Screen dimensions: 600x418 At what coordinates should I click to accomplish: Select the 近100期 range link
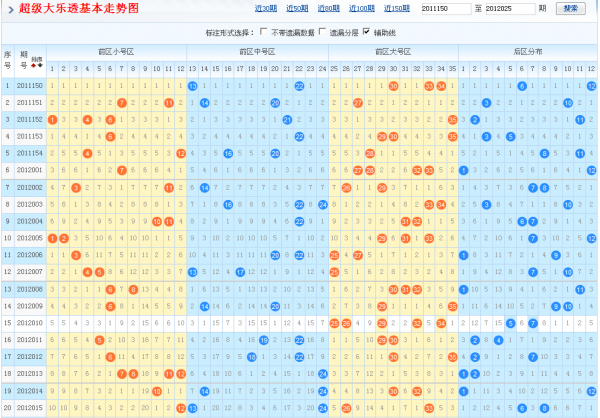[362, 8]
